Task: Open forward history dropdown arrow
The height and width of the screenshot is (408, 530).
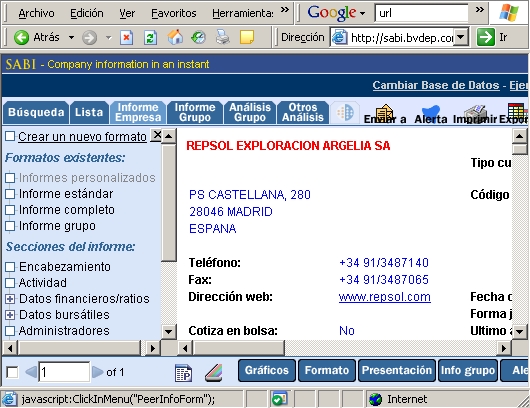Action: tap(109, 38)
